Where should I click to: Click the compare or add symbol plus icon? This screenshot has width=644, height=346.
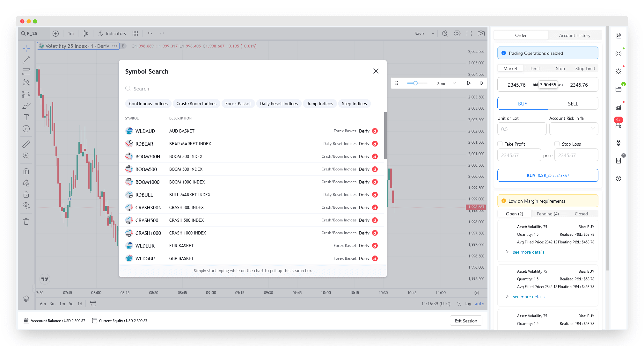click(55, 33)
